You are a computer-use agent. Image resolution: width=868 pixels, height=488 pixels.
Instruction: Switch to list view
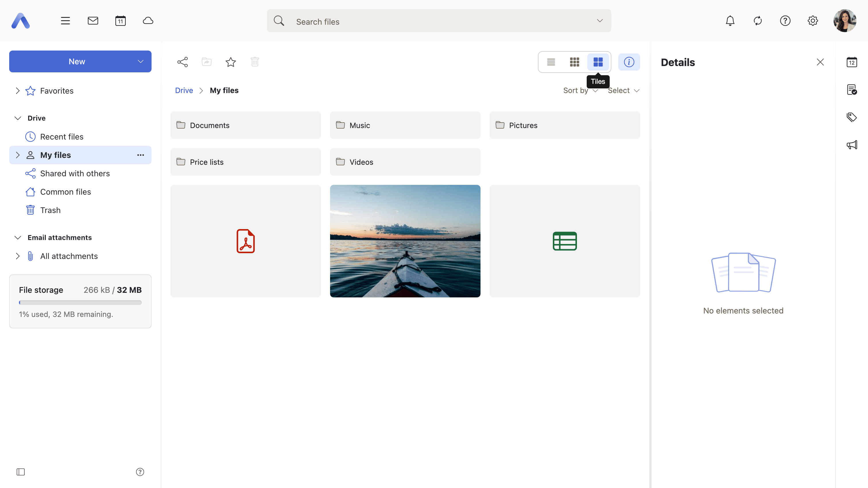tap(551, 62)
